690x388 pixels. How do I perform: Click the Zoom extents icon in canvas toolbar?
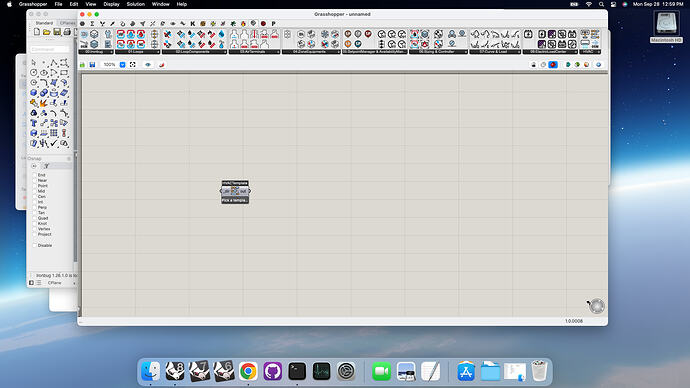(132, 65)
